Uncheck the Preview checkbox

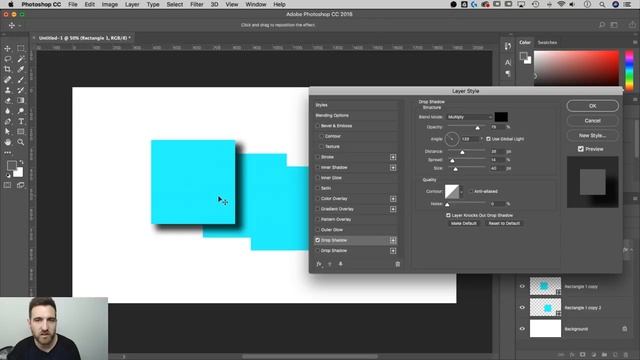click(581, 149)
